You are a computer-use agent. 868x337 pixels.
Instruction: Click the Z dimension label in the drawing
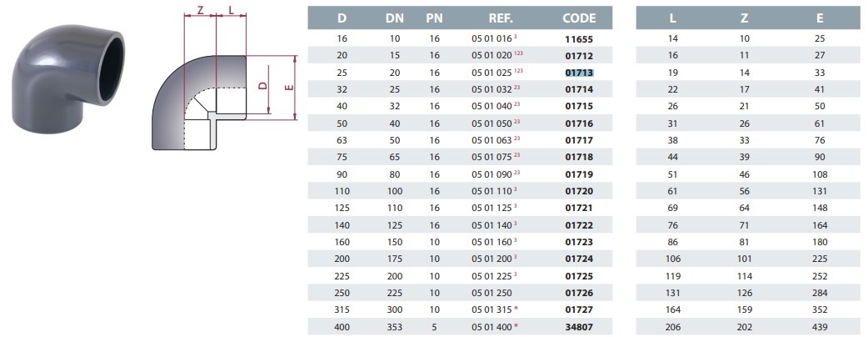coord(200,11)
